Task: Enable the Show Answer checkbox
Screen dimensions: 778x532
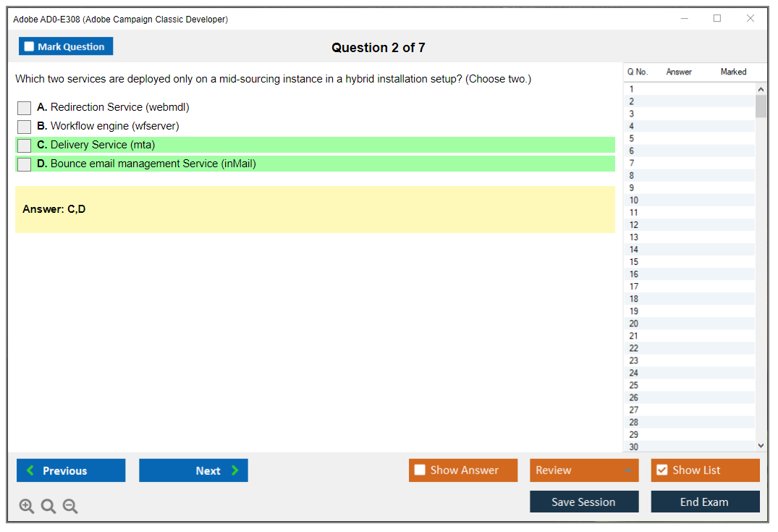Action: 420,470
